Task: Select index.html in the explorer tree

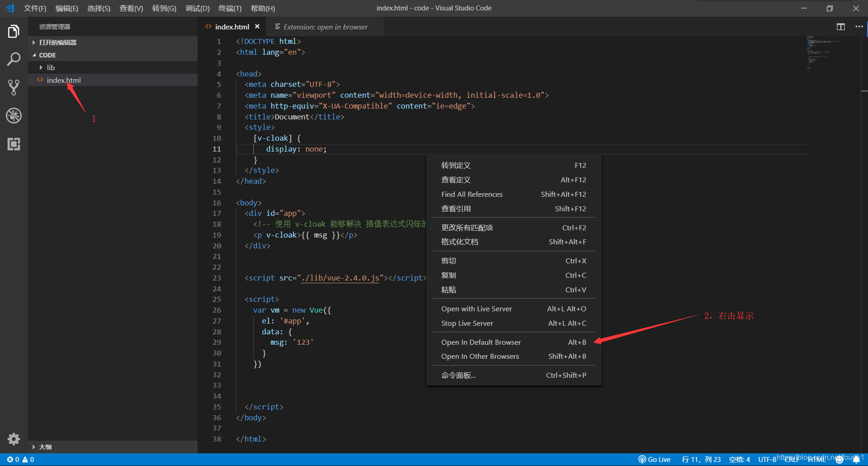Action: [x=113, y=80]
